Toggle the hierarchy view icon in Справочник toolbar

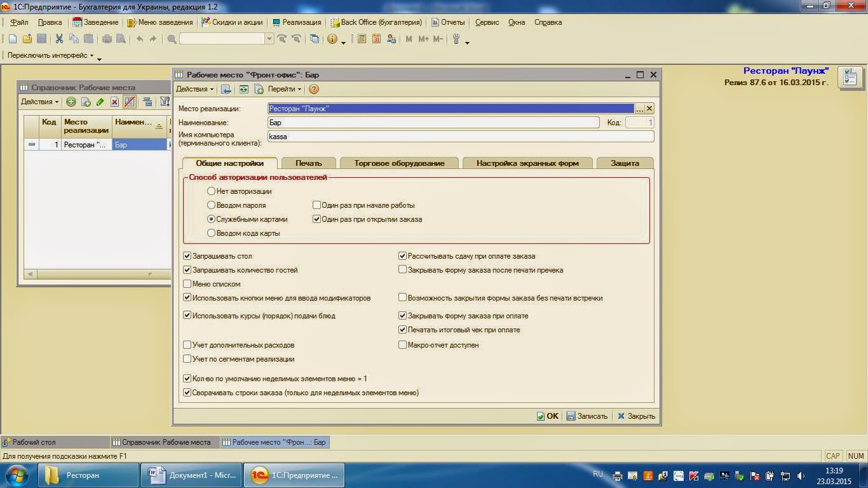(147, 102)
